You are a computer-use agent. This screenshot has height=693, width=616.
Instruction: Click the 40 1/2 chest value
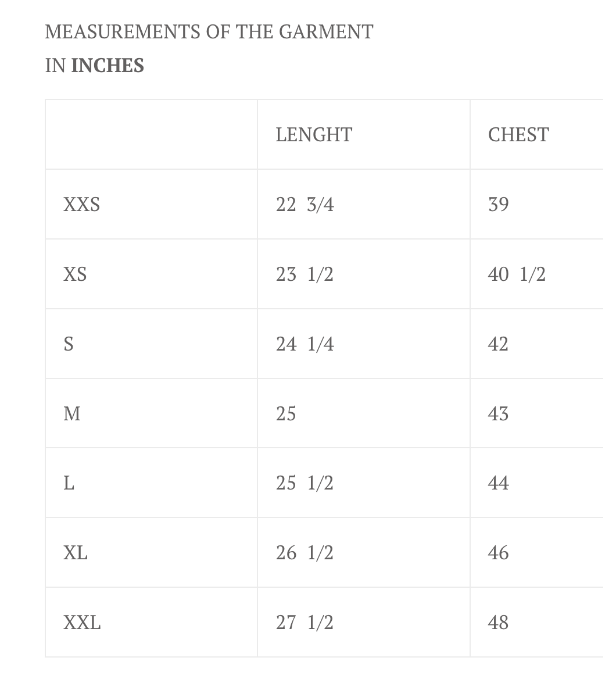pos(517,274)
